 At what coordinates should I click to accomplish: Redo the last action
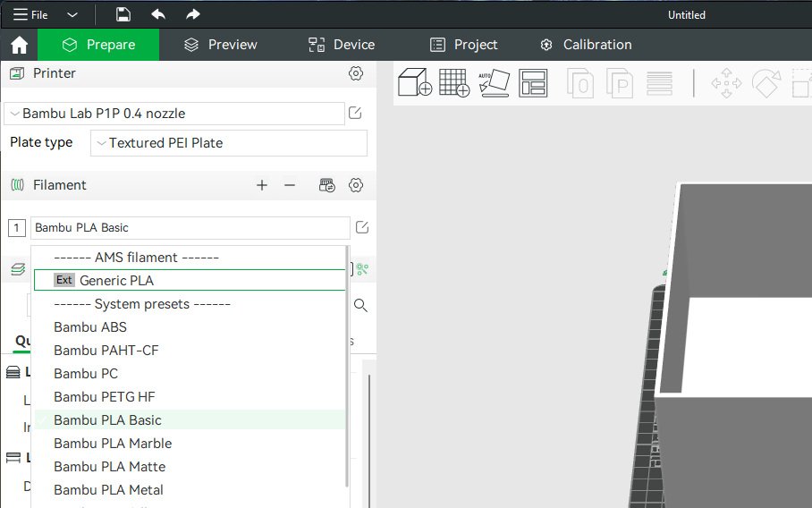(192, 14)
